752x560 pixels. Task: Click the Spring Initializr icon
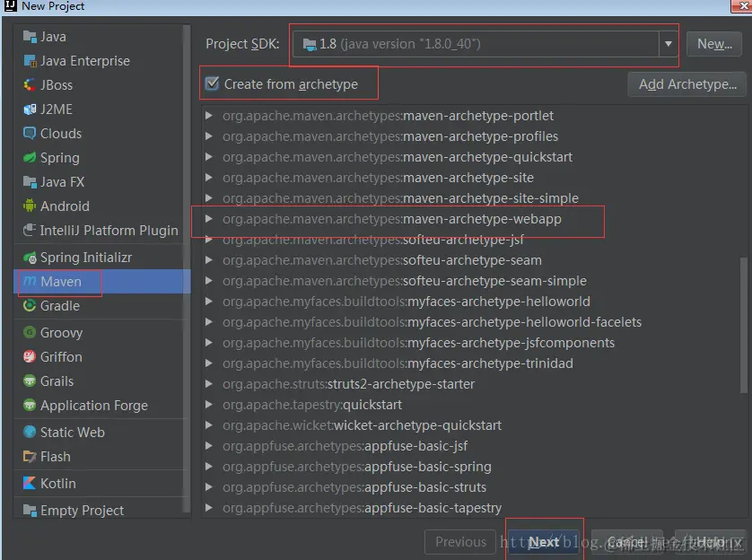(30, 258)
